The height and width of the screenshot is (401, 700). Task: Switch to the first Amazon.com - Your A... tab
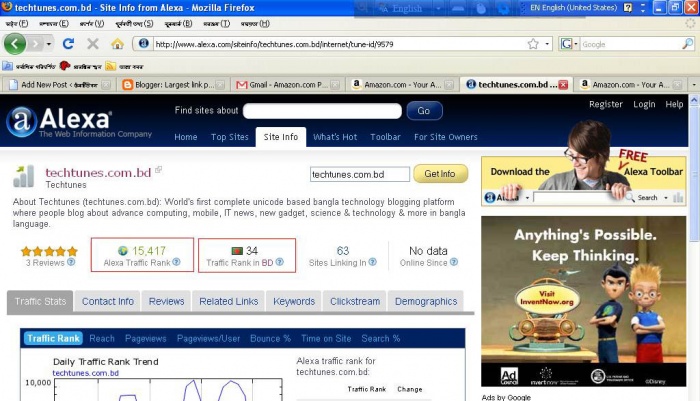coord(402,84)
